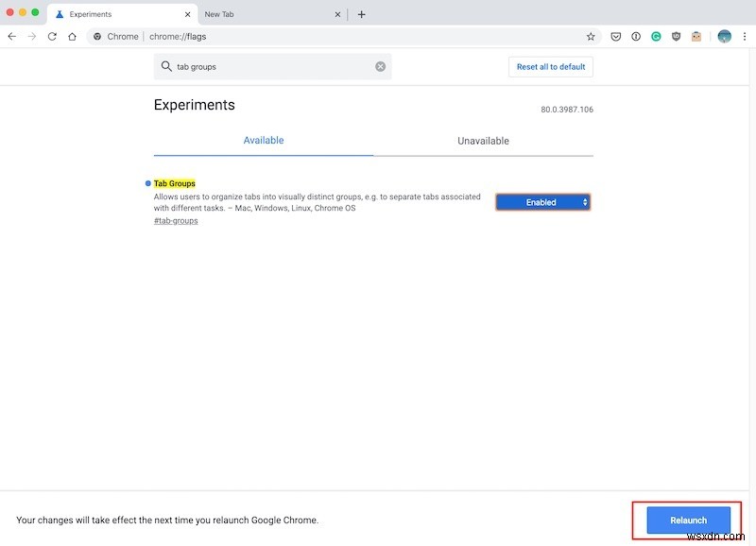Click the chrome://flags address bar

pos(343,37)
